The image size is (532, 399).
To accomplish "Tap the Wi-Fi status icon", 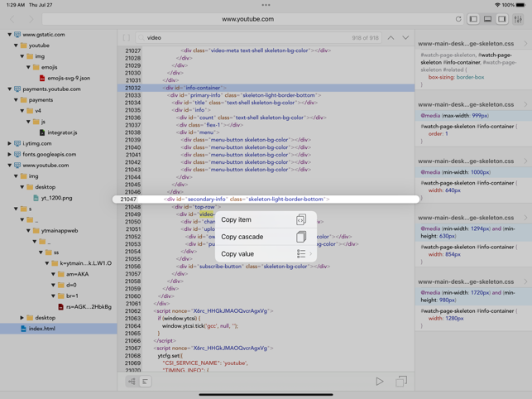I will pos(497,5).
